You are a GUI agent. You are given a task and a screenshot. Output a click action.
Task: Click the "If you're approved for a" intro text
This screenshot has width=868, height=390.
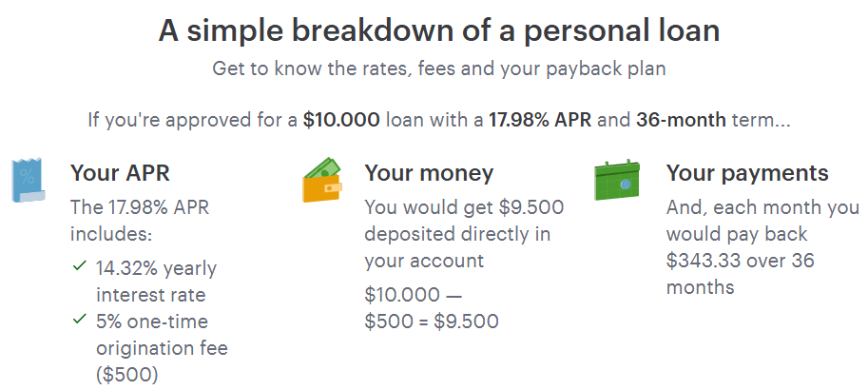pyautogui.click(x=193, y=121)
